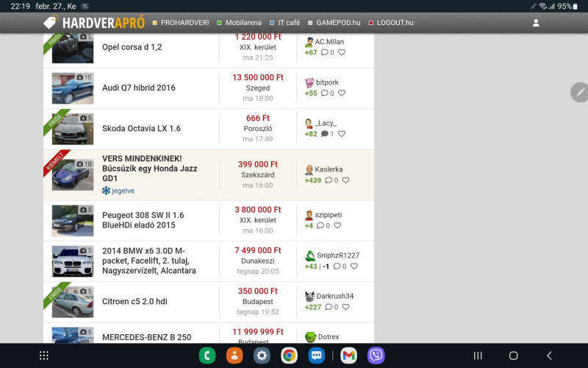
Task: Click the +439 rating of Kaslerka
Action: tap(313, 180)
